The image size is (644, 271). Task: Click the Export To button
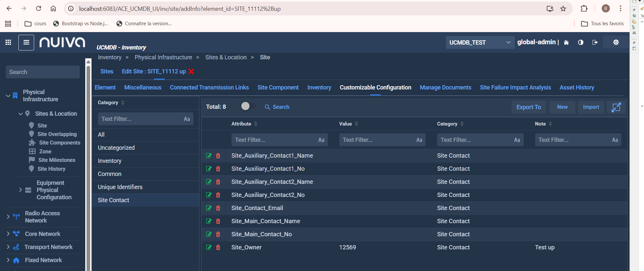528,107
